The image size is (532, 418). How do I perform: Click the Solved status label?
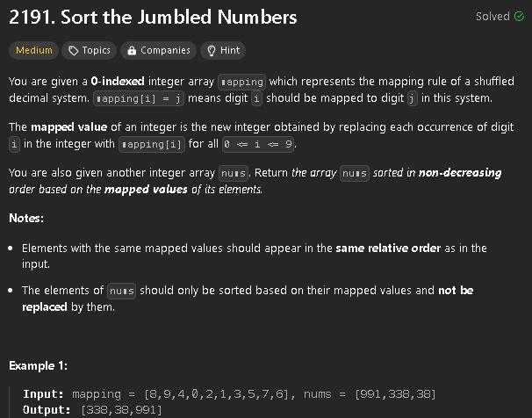(x=492, y=17)
